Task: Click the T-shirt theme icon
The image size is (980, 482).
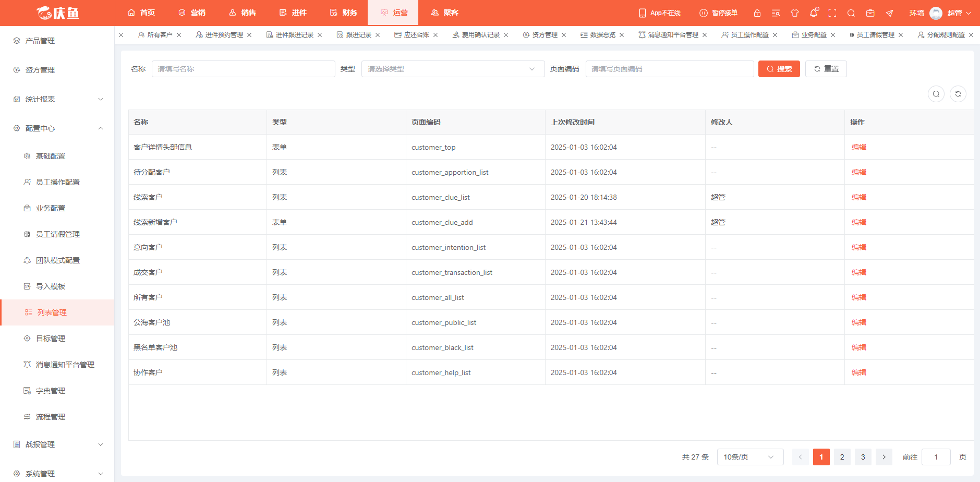Action: pos(794,13)
